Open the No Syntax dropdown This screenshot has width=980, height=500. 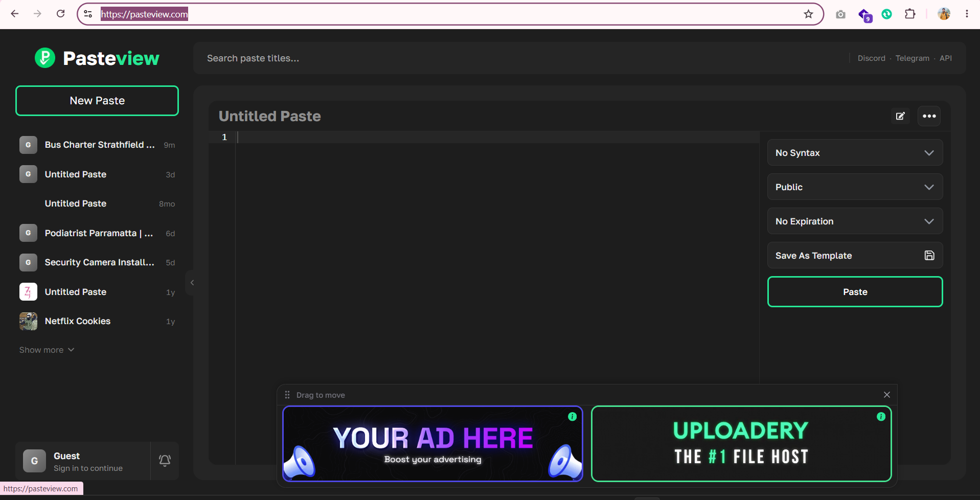click(855, 153)
